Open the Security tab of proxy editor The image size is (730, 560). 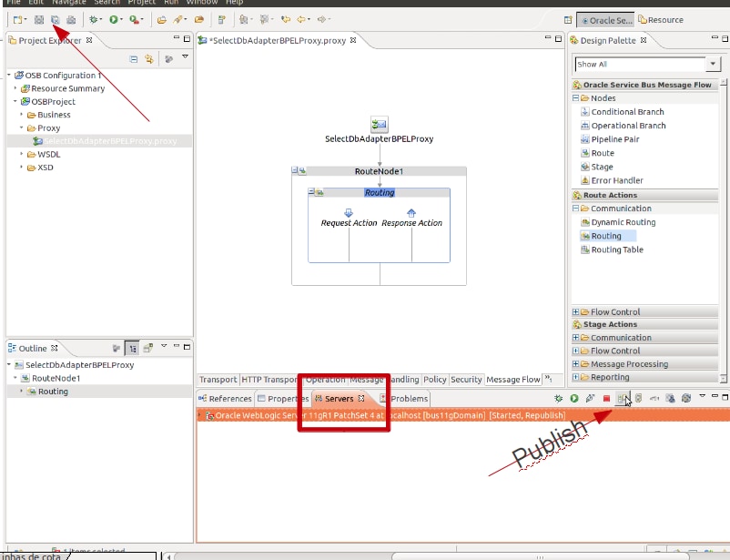466,380
